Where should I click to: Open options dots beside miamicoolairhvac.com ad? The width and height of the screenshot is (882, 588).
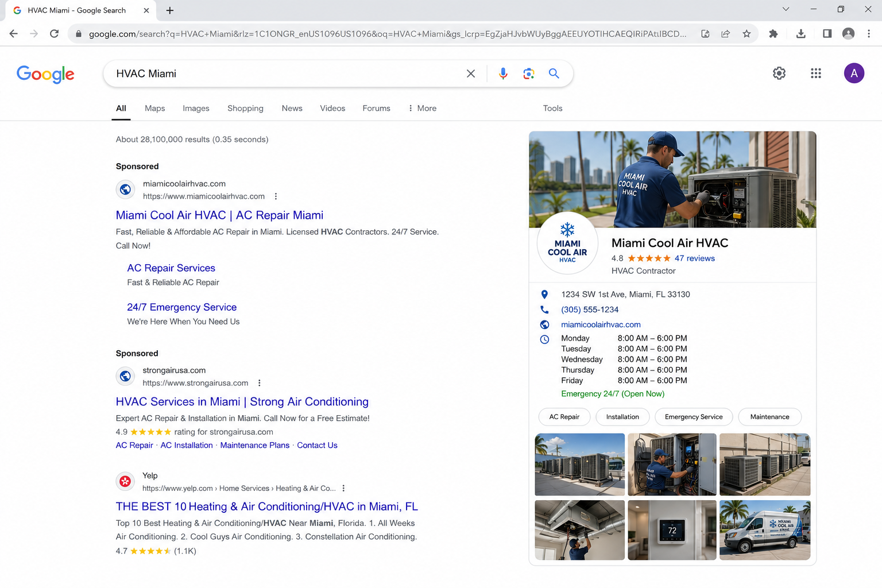tap(276, 196)
